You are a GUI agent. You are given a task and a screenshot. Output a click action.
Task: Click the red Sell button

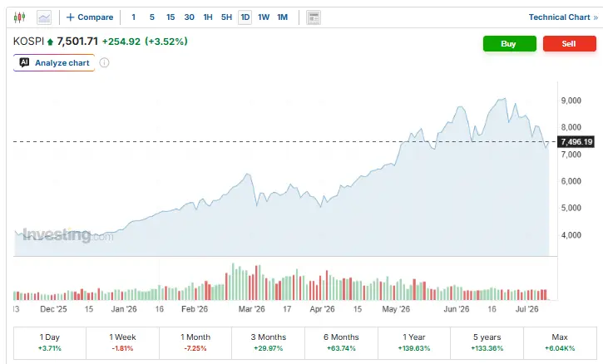click(570, 43)
